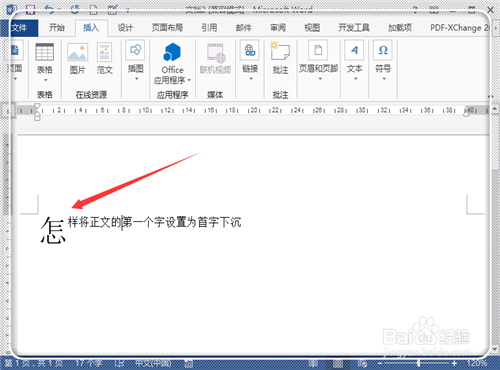Click the 图片 online picture icon
This screenshot has height=370, width=500.
pos(78,52)
